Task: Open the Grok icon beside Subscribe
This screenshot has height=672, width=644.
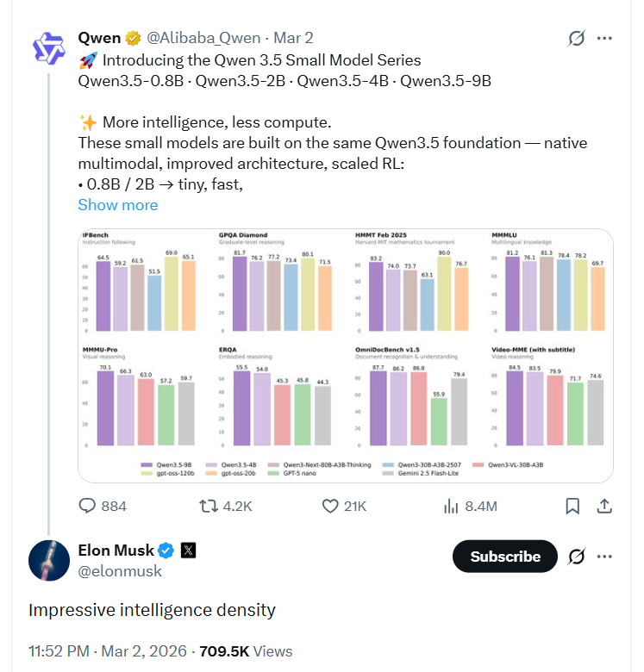Action: 577,557
